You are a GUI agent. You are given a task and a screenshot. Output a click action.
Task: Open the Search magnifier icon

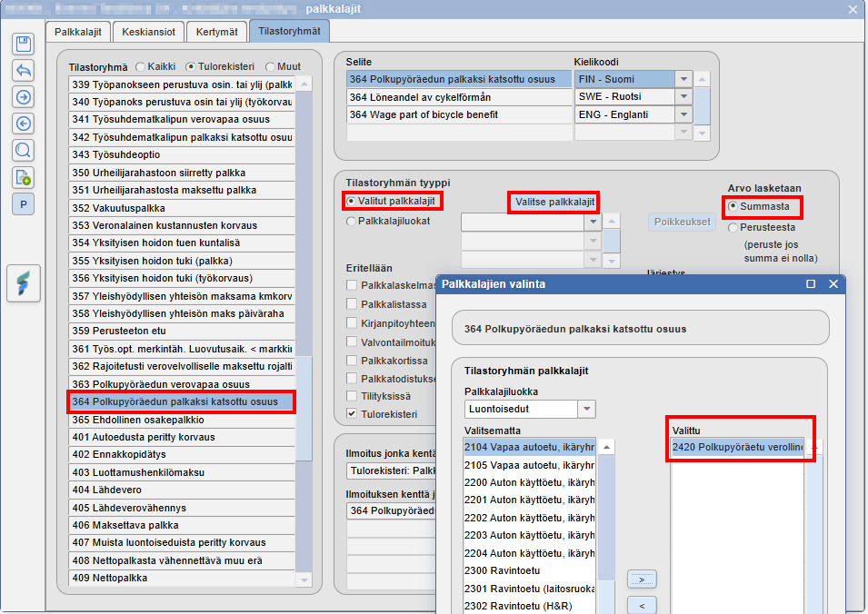(24, 150)
